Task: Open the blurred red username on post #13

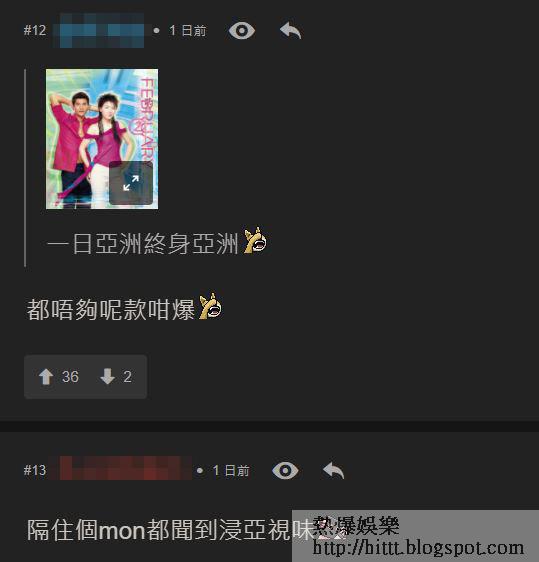Action: 120,468
